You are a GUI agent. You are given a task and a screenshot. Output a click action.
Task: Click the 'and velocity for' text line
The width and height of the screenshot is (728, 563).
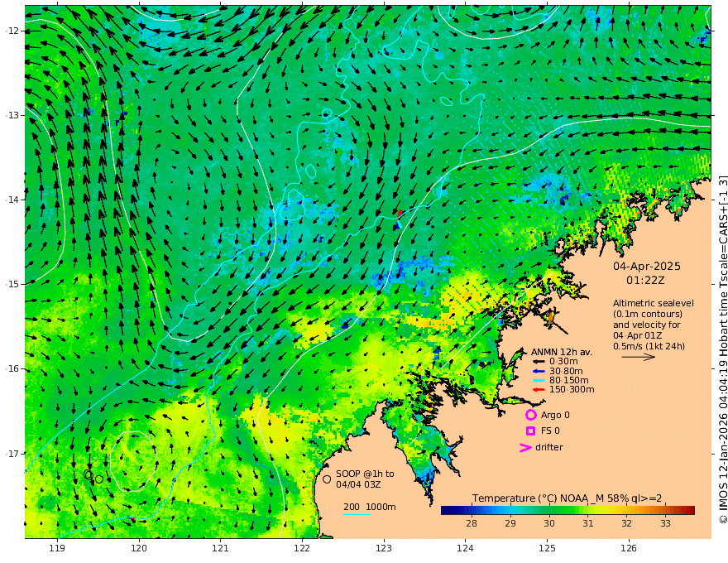[x=647, y=325]
